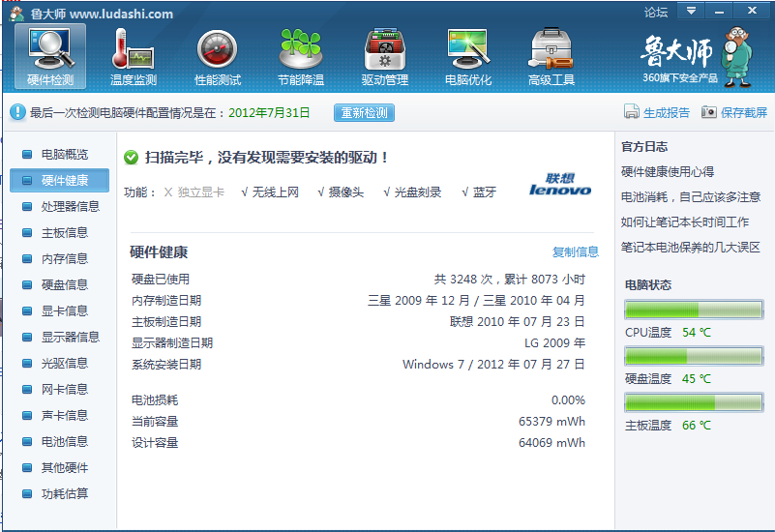The height and width of the screenshot is (532, 775).
Task: Click the 摄像头 feature indicator
Action: (341, 192)
